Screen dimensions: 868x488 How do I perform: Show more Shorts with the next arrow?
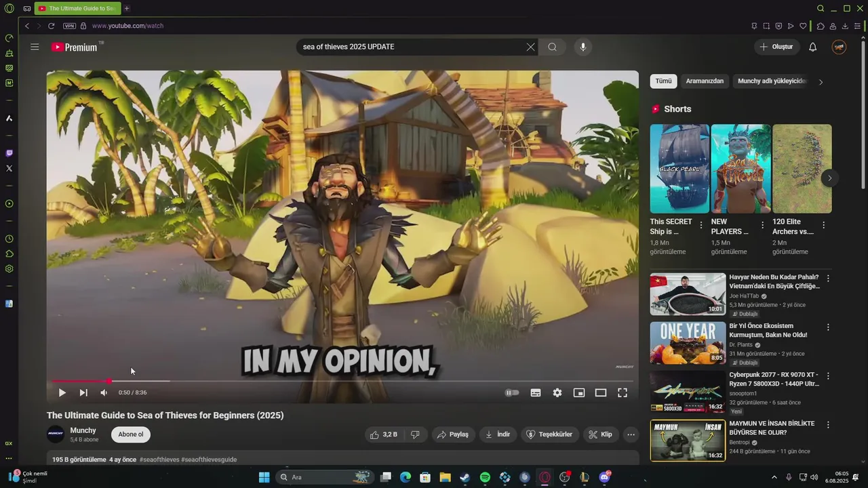[829, 178]
